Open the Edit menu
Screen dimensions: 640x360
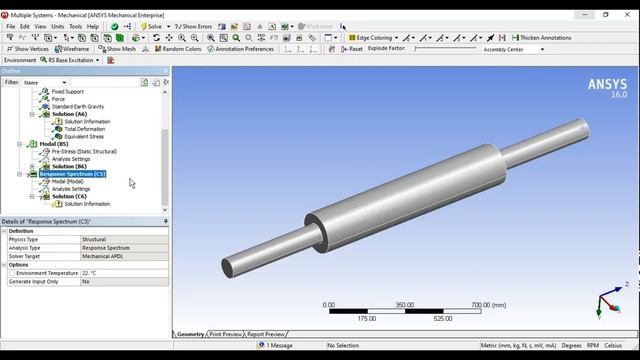(x=24, y=27)
